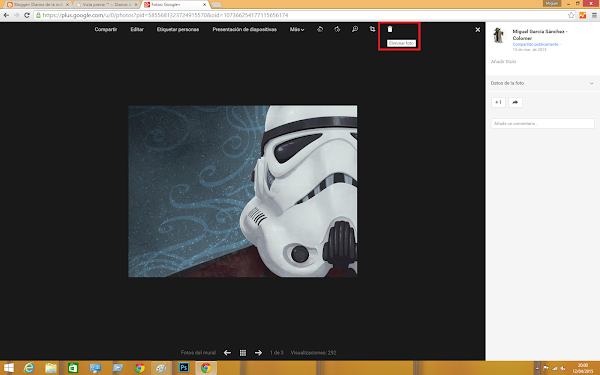Image resolution: width=600 pixels, height=375 pixels.
Task: Open the Paint taskbar icon
Action: (x=161, y=368)
